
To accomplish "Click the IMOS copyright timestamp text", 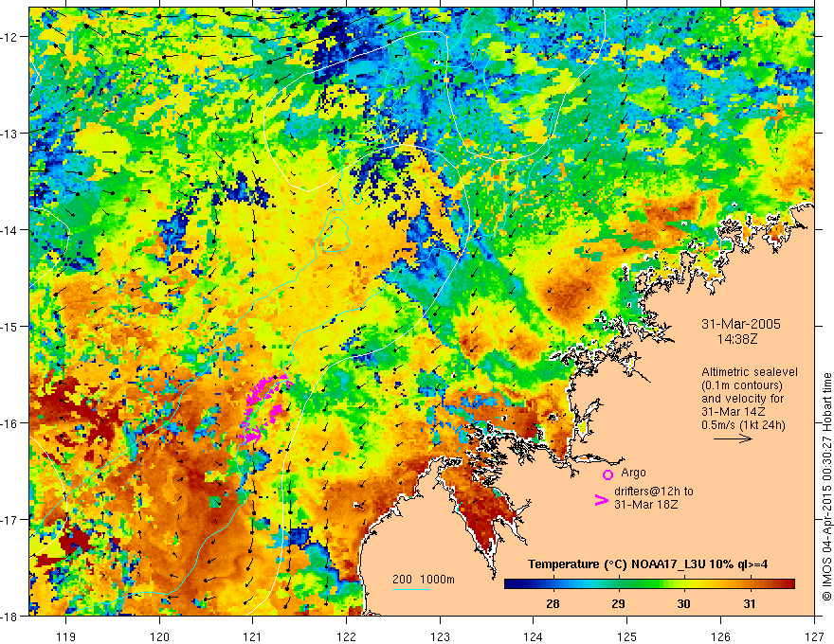I will (x=826, y=487).
